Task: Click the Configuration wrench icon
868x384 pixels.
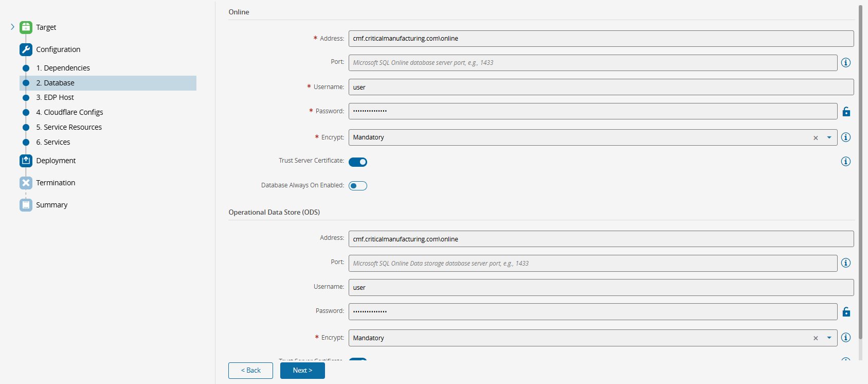Action: [x=26, y=49]
